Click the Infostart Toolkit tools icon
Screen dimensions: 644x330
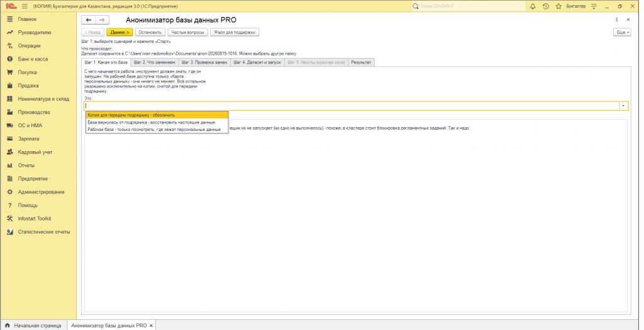tap(10, 219)
